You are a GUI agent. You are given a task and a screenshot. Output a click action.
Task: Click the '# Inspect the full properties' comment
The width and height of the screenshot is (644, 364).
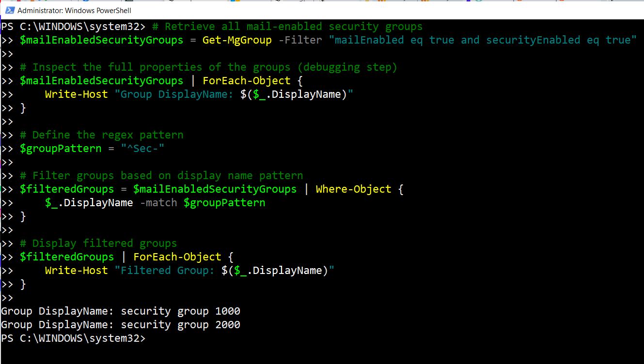(x=208, y=67)
